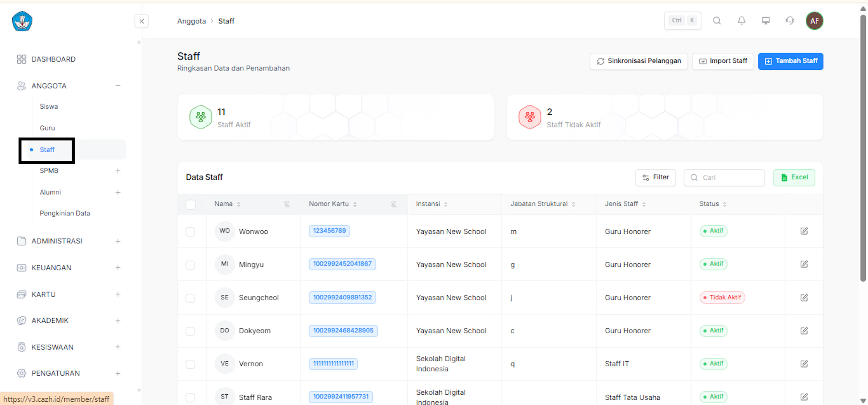This screenshot has width=868, height=405.
Task: Click card number 123456789
Action: pyautogui.click(x=329, y=231)
